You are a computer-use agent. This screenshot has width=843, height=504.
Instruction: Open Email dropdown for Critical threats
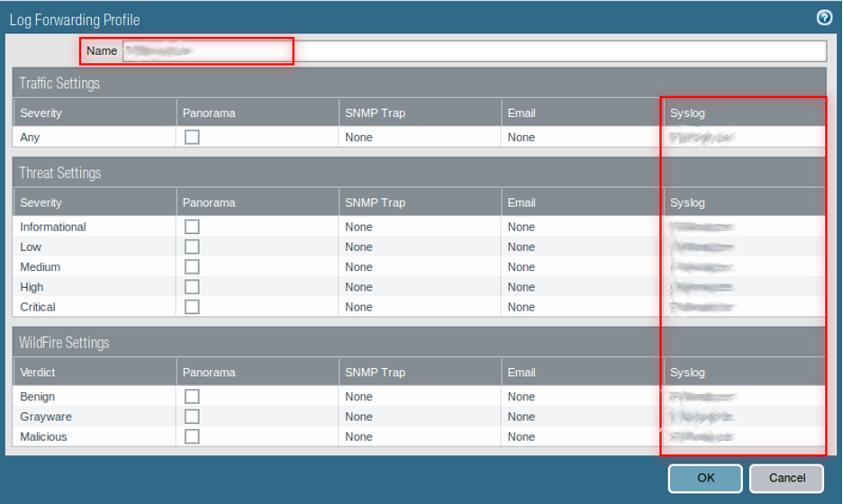[x=582, y=307]
